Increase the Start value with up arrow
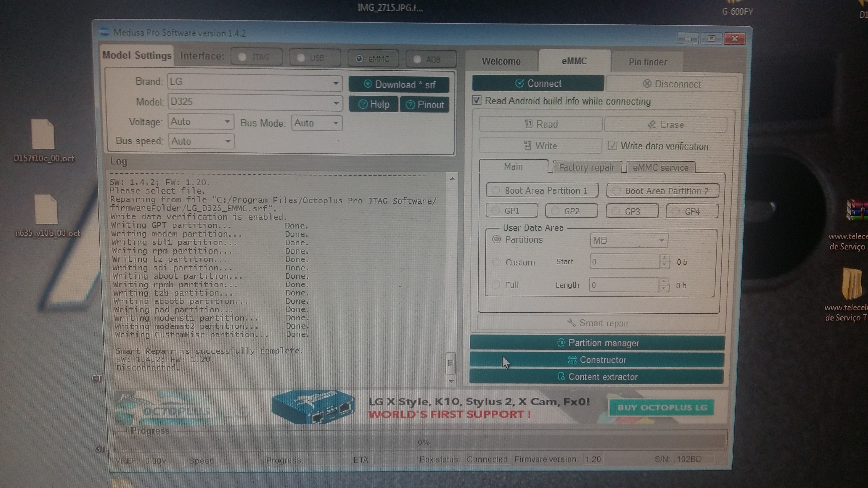Screen dimensions: 868x488 point(664,258)
